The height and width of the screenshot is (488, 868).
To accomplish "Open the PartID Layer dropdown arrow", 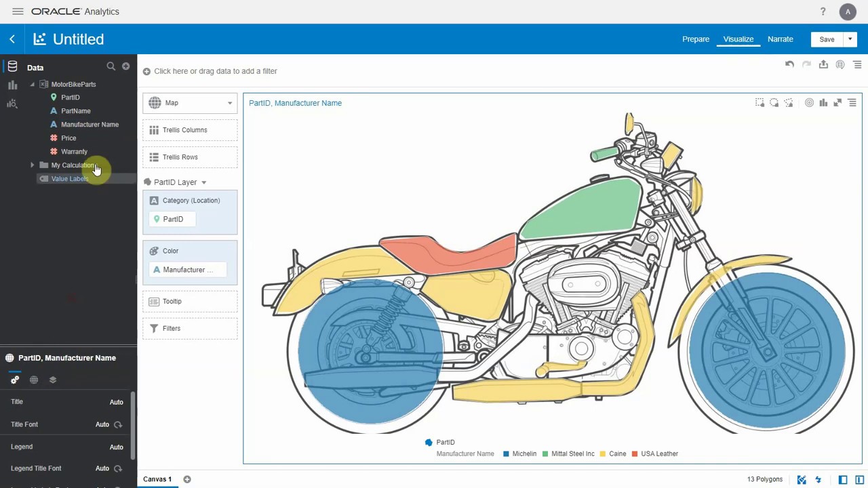I will click(x=203, y=182).
